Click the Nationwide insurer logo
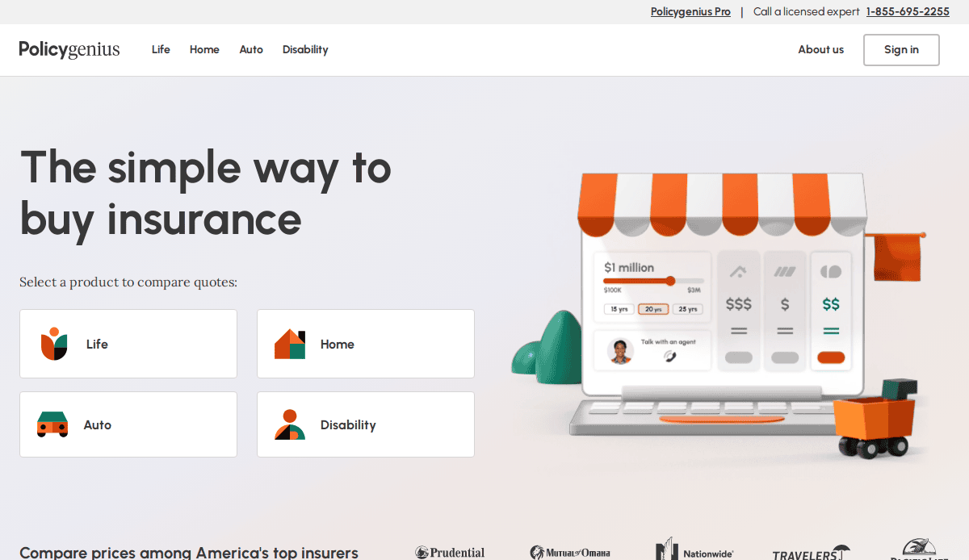This screenshot has height=560, width=969. (694, 550)
